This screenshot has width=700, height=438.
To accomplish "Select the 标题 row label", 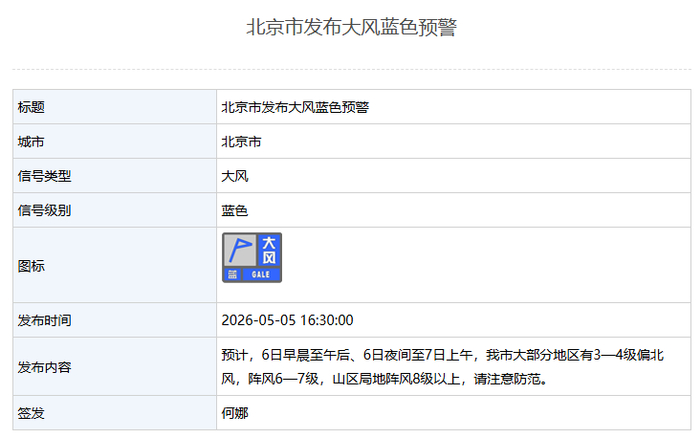I will click(x=31, y=107).
